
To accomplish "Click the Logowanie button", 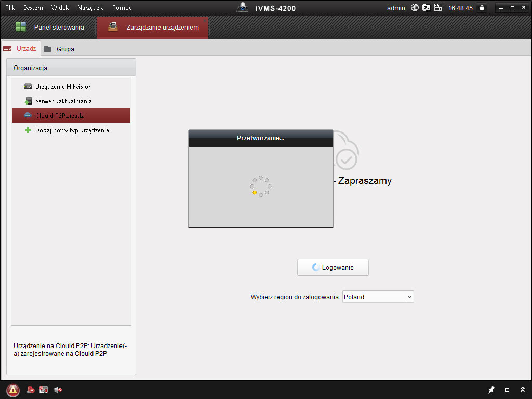I will click(x=332, y=268).
